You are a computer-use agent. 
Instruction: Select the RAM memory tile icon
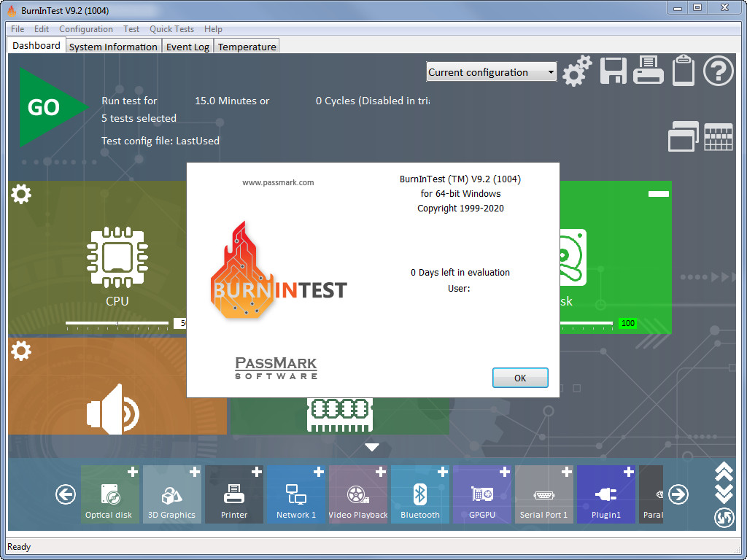(340, 414)
